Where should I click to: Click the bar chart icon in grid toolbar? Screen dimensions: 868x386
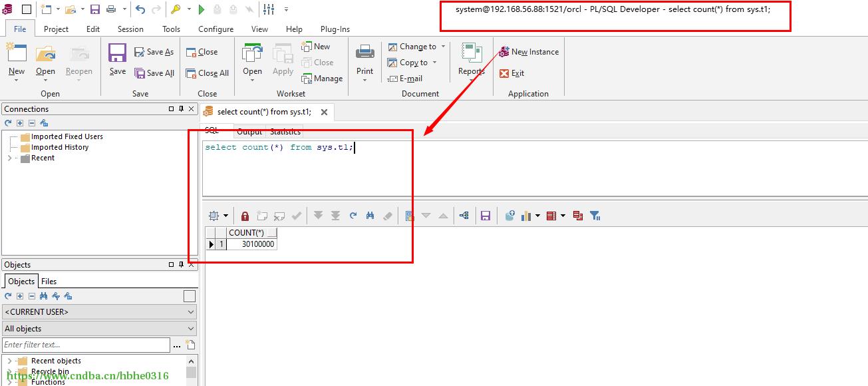527,216
